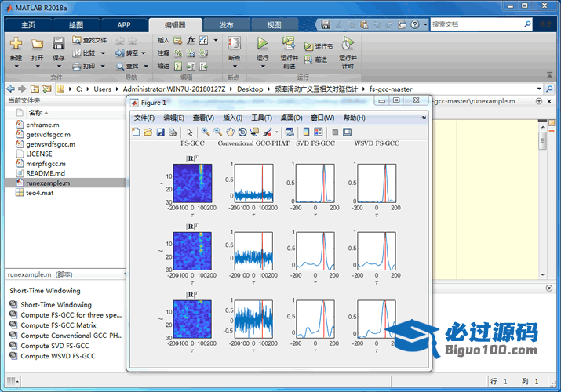Image resolution: width=561 pixels, height=392 pixels.
Task: Toggle Hide Plot Tools in Figure 1
Action: point(335,132)
